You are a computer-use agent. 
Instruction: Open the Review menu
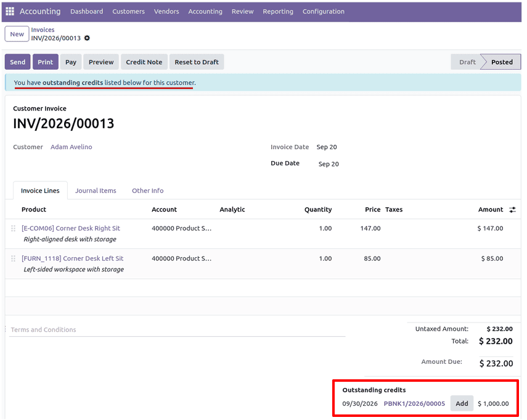(x=242, y=12)
